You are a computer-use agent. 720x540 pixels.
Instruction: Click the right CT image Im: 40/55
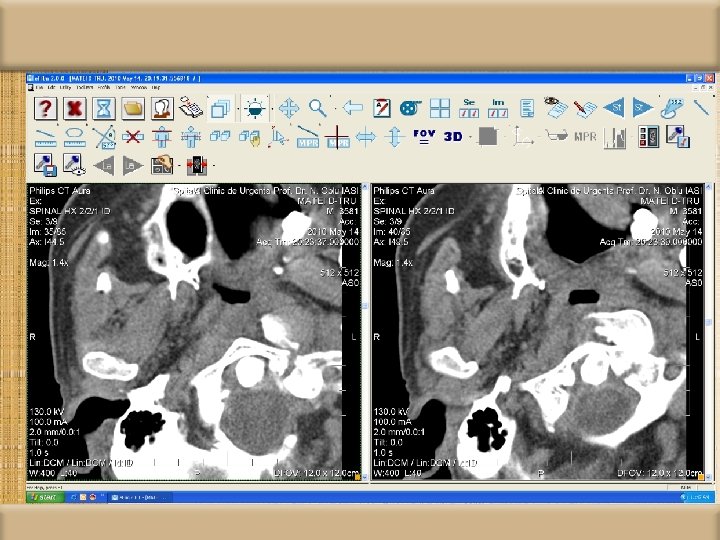tap(538, 332)
